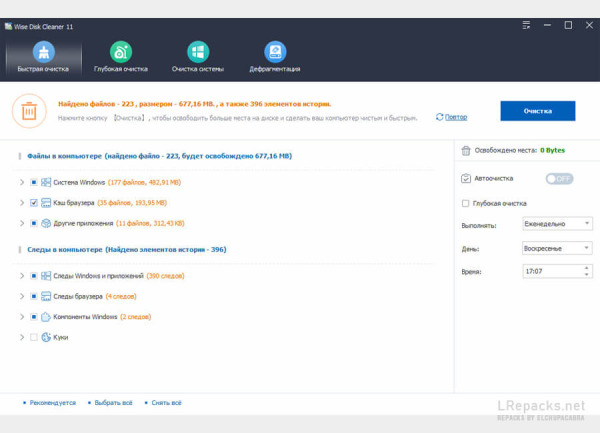
Task: Click the Повтор rescan link
Action: (456, 117)
